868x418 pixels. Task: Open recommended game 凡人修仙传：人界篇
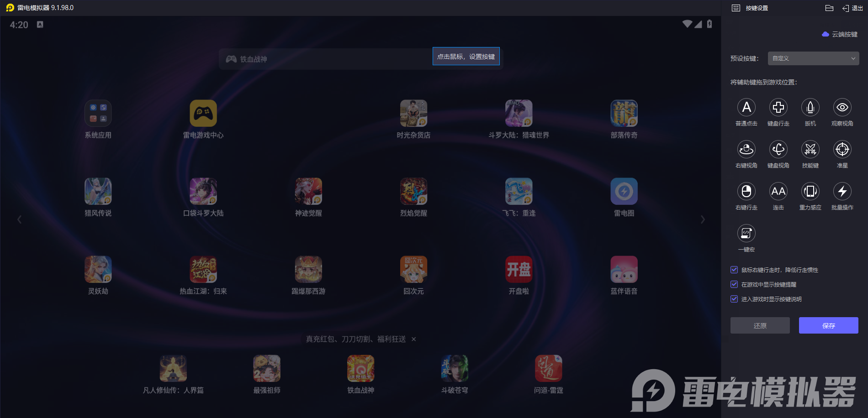point(173,368)
